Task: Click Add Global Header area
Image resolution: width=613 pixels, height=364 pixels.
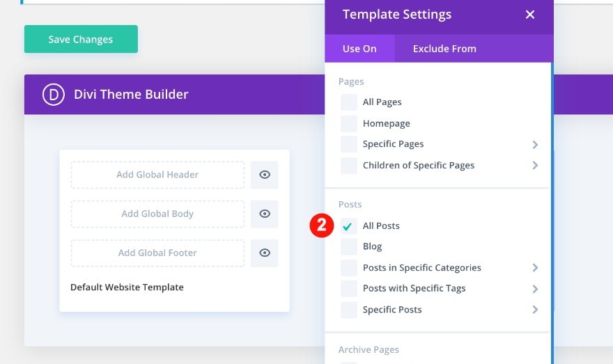Action: point(157,175)
